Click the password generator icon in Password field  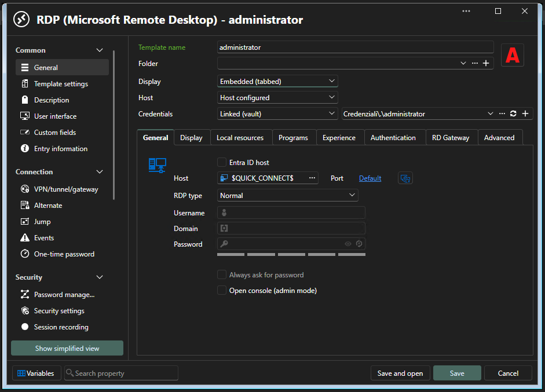click(x=359, y=244)
